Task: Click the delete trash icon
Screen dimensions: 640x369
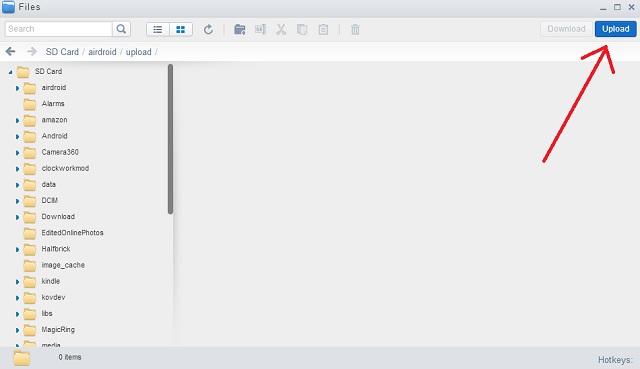Action: [355, 29]
